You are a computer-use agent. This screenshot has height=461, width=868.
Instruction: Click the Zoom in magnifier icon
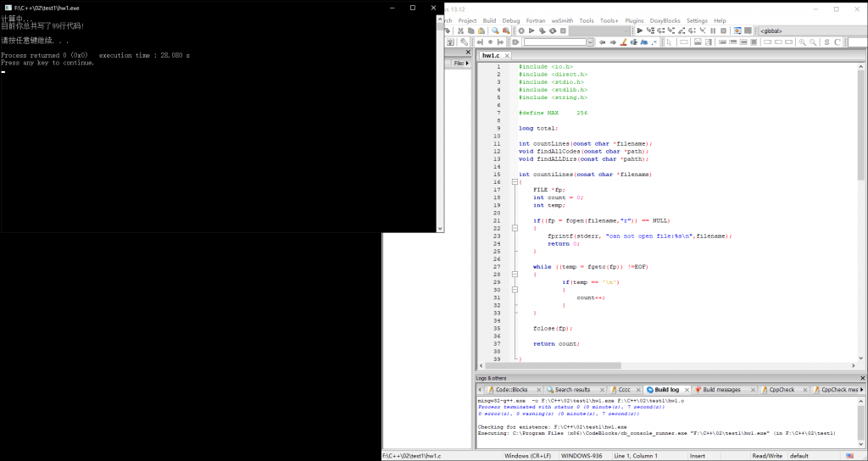point(803,42)
